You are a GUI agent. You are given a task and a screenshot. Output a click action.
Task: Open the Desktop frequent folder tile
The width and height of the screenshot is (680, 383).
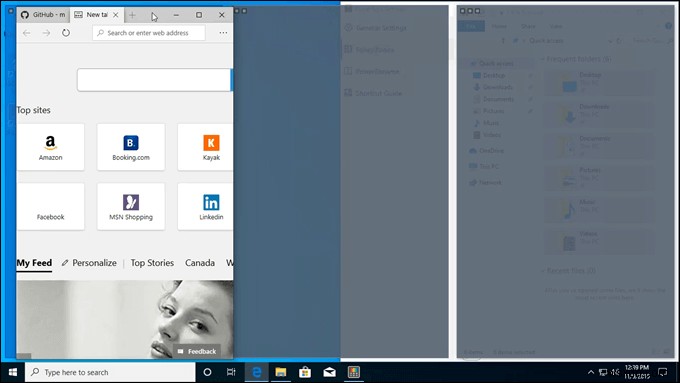(x=598, y=82)
